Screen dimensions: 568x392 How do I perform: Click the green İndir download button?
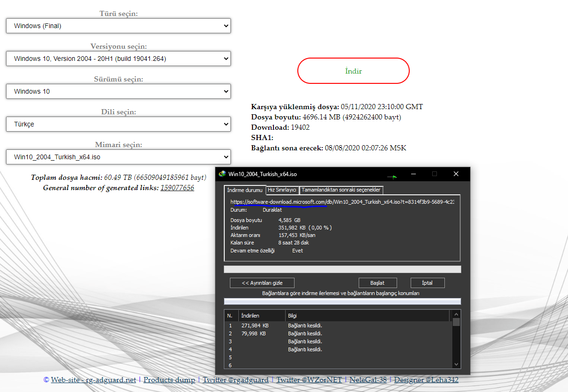354,71
